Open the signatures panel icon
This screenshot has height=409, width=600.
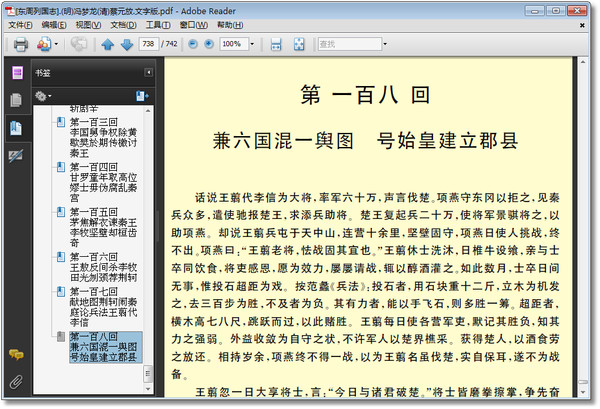click(x=16, y=156)
